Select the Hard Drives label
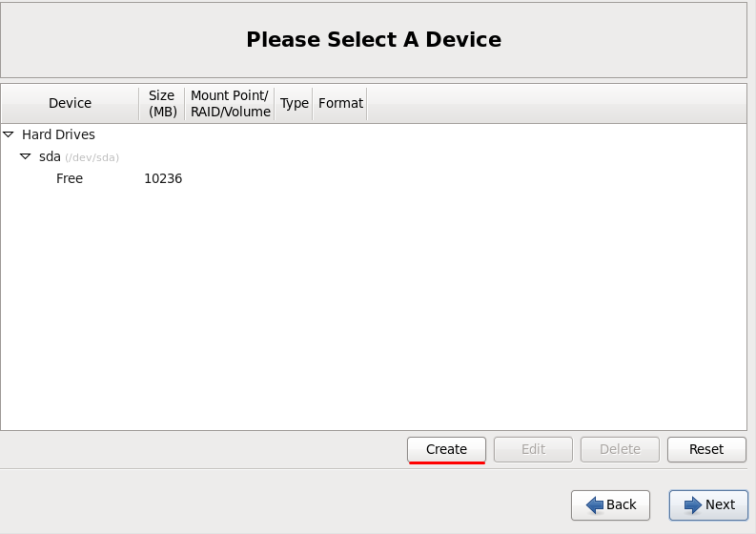Screen dimensions: 756x534 pyautogui.click(x=58, y=134)
